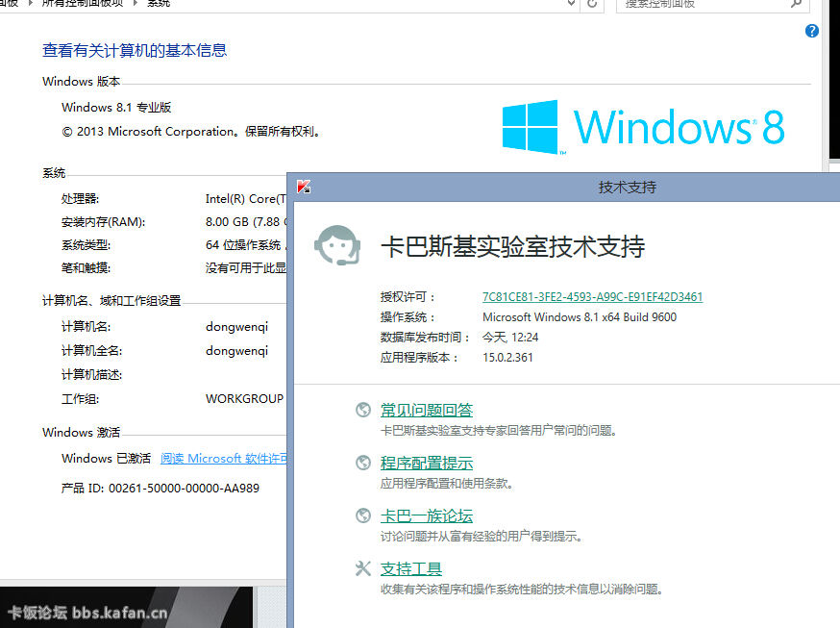
Task: Click the Kaspersky logo in the 技术支持 title bar
Action: tap(304, 187)
